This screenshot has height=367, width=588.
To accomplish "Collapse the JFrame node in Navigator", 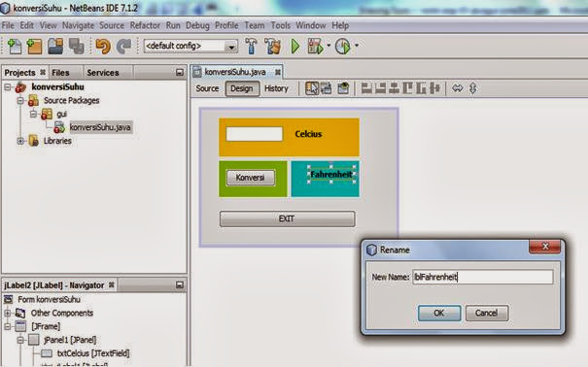I will point(8,326).
